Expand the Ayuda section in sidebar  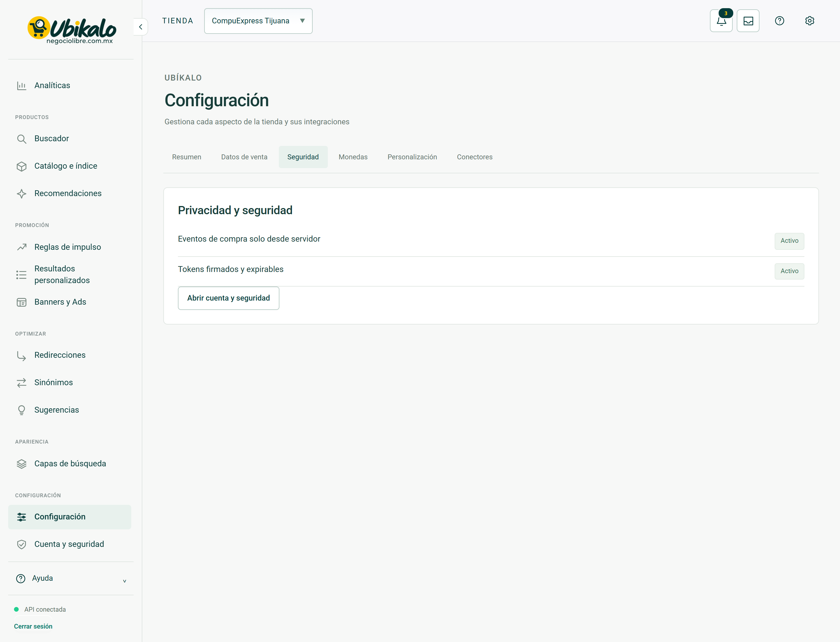pos(71,578)
